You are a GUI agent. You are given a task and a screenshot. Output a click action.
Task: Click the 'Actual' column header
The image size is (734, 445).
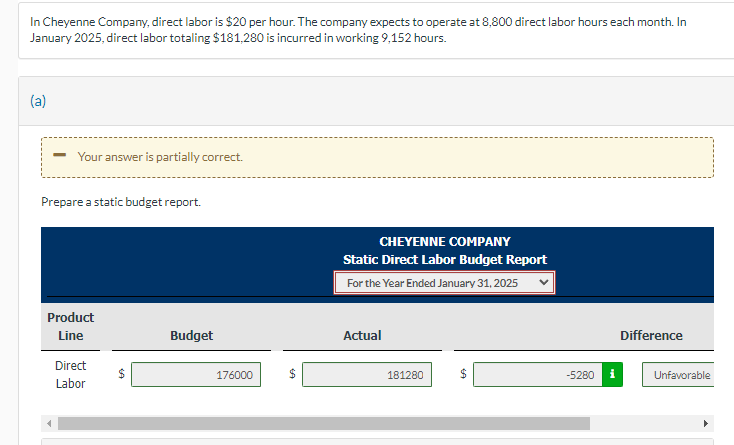(362, 336)
